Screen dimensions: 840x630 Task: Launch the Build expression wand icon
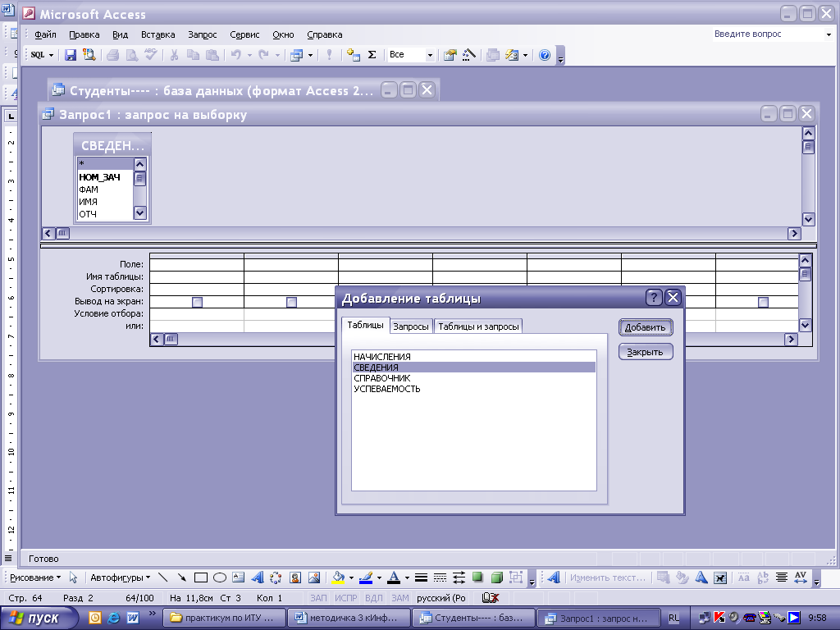click(468, 55)
